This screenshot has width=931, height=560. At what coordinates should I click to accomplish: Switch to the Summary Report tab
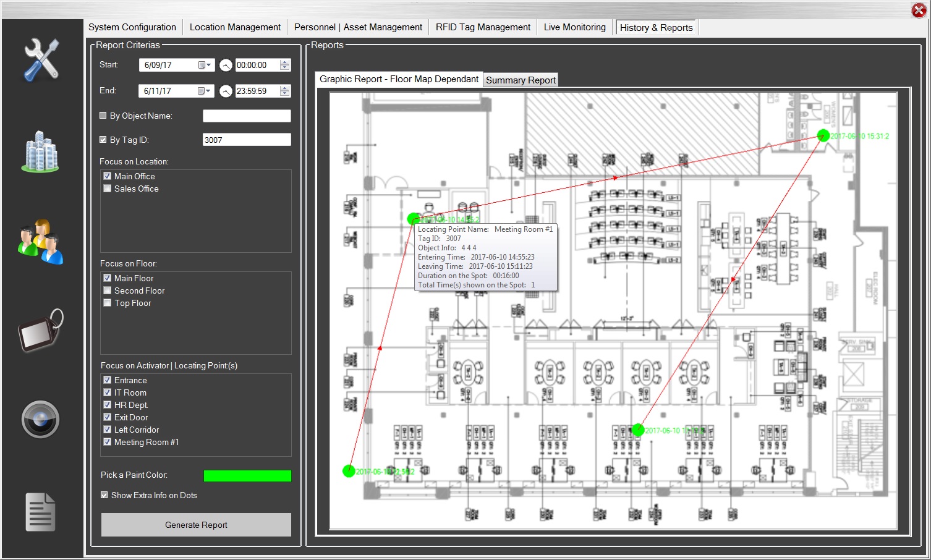click(521, 80)
